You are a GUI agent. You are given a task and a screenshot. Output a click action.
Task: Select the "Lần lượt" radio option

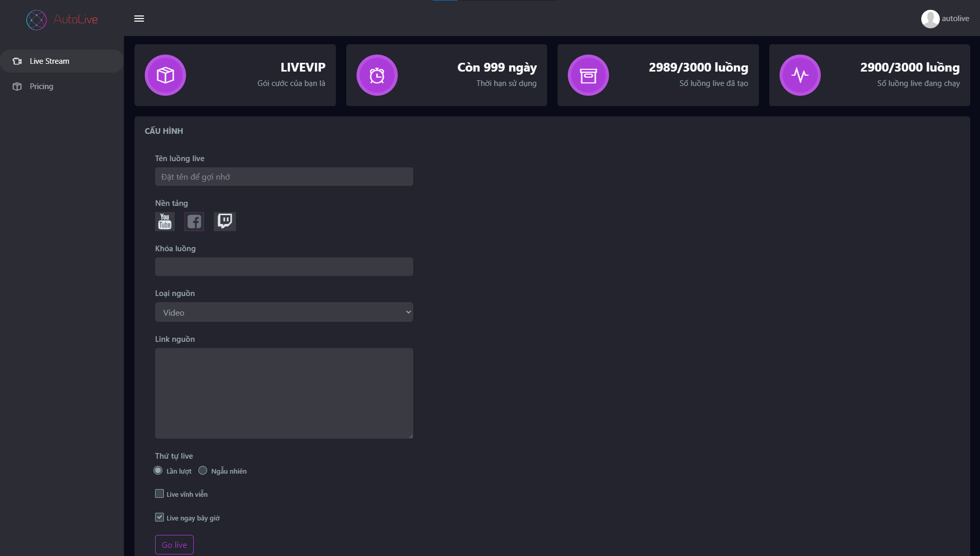tap(158, 471)
